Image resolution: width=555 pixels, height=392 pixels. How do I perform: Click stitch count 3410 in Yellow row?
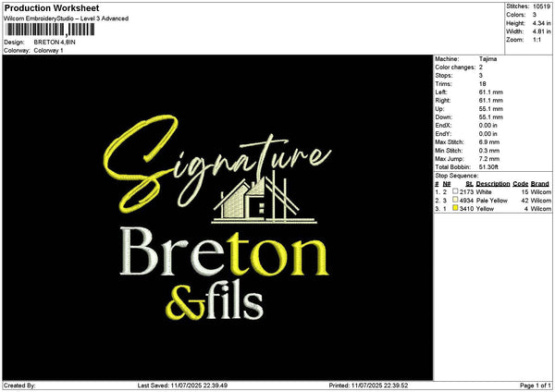pyautogui.click(x=466, y=209)
